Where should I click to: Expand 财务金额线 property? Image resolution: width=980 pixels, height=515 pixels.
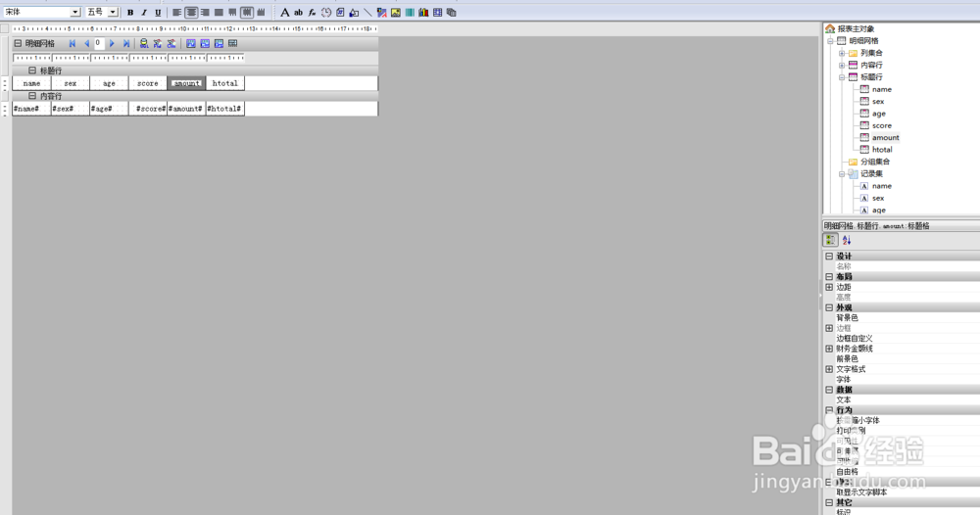(x=829, y=349)
